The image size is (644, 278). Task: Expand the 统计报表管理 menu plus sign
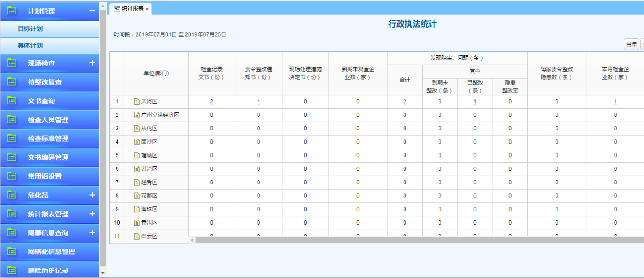pos(92,214)
